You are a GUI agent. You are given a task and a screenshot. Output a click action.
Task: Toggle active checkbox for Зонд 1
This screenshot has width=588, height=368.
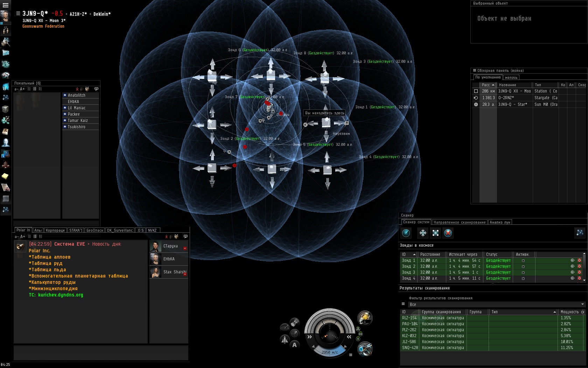(x=523, y=260)
